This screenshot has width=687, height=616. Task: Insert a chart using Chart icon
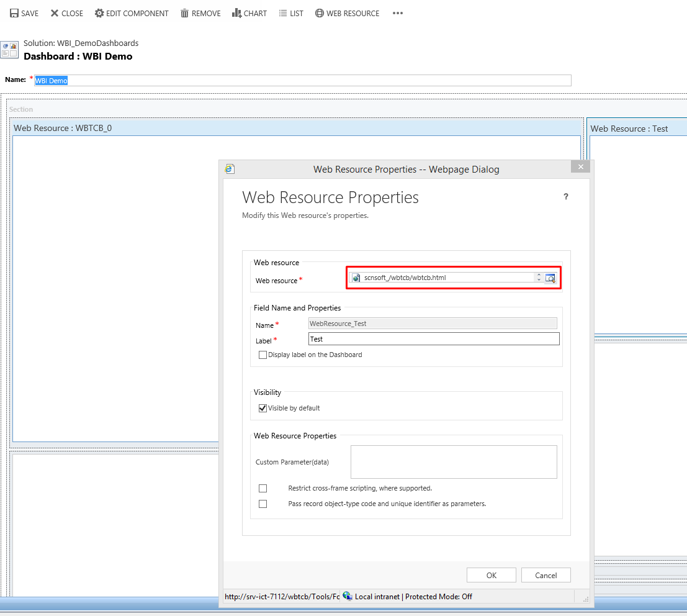236,13
